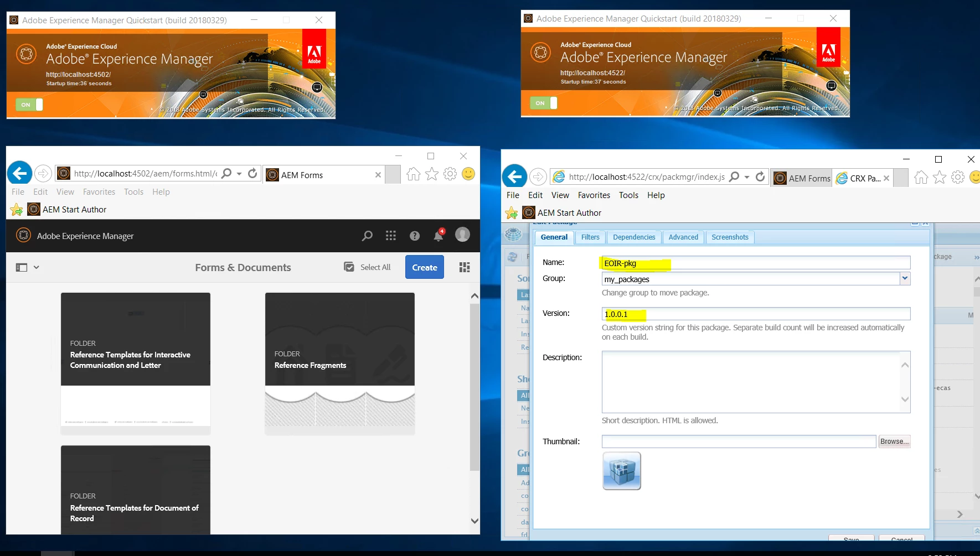Click search magnifier in right browser address bar

(x=734, y=176)
